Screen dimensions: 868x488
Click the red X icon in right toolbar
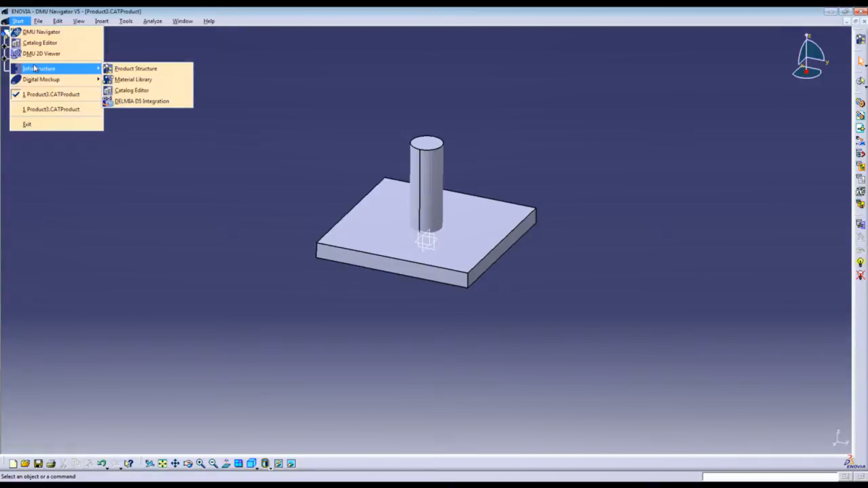(860, 275)
